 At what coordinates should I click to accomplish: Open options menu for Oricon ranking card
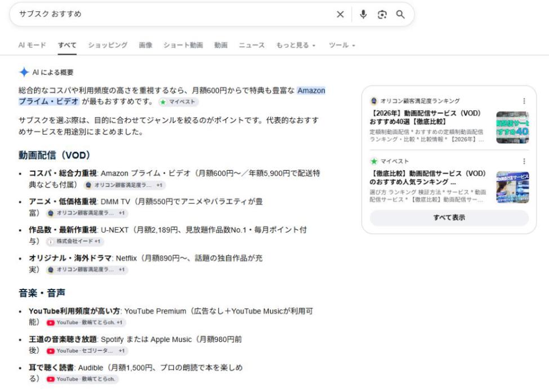point(524,101)
